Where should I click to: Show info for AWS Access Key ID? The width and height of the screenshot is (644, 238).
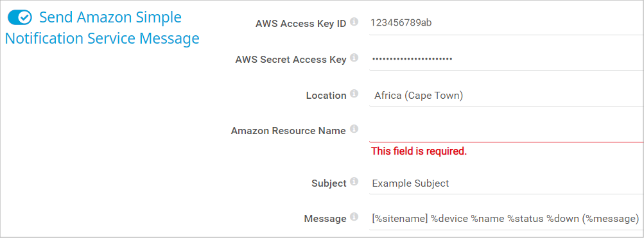354,21
